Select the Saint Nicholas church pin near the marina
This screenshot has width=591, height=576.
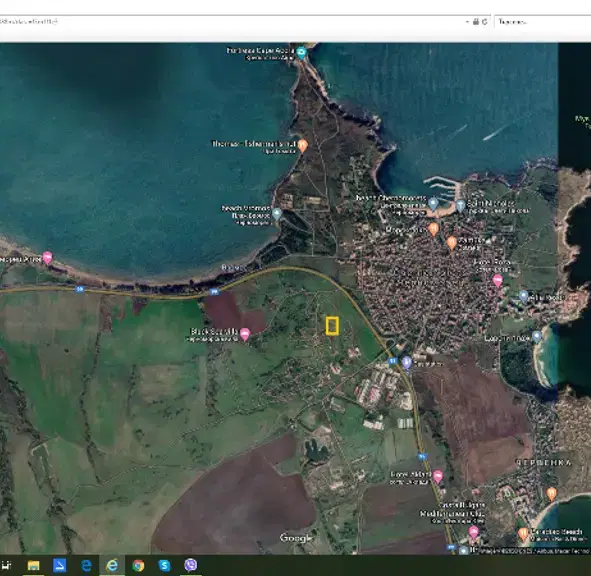[460, 205]
